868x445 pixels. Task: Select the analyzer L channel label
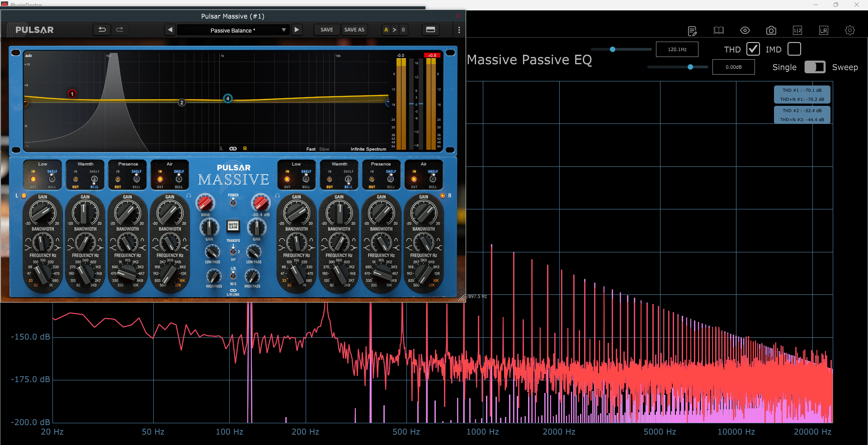(222, 148)
